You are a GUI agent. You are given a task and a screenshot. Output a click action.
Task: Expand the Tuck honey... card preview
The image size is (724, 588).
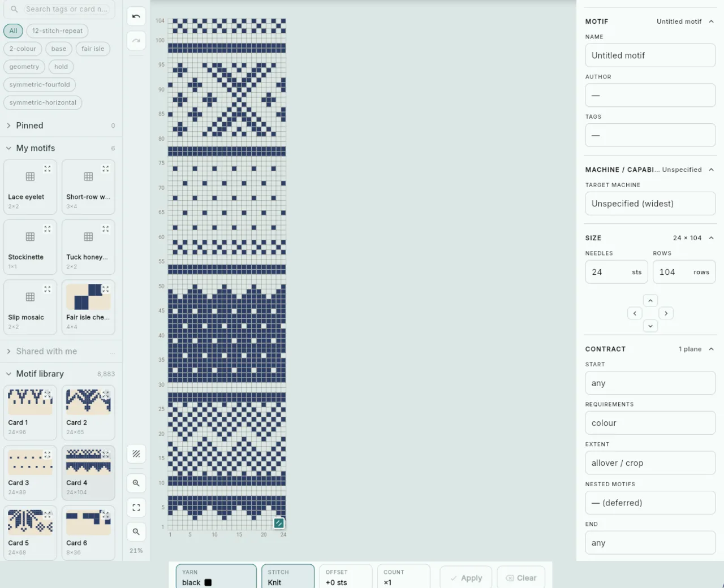point(106,229)
